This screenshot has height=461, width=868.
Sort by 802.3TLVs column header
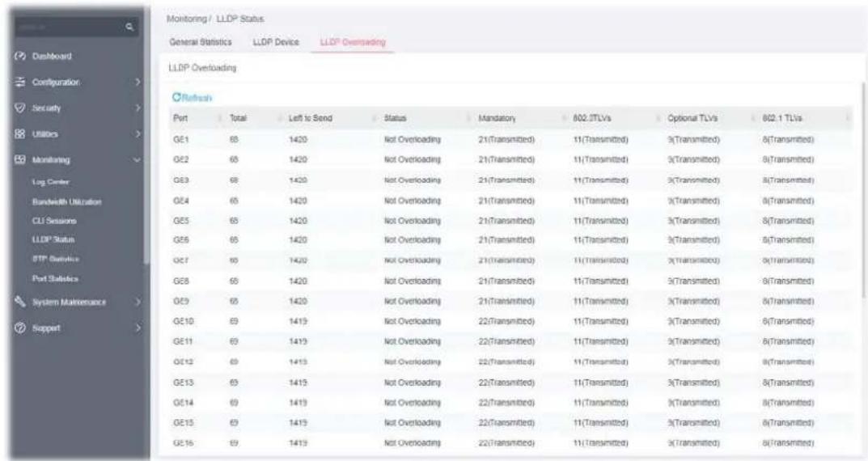pyautogui.click(x=592, y=118)
